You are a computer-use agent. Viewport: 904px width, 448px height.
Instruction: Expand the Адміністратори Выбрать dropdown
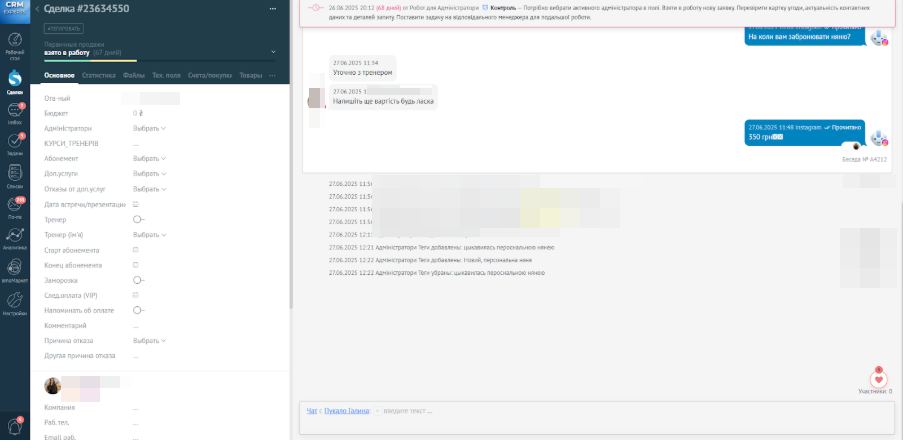click(x=149, y=129)
